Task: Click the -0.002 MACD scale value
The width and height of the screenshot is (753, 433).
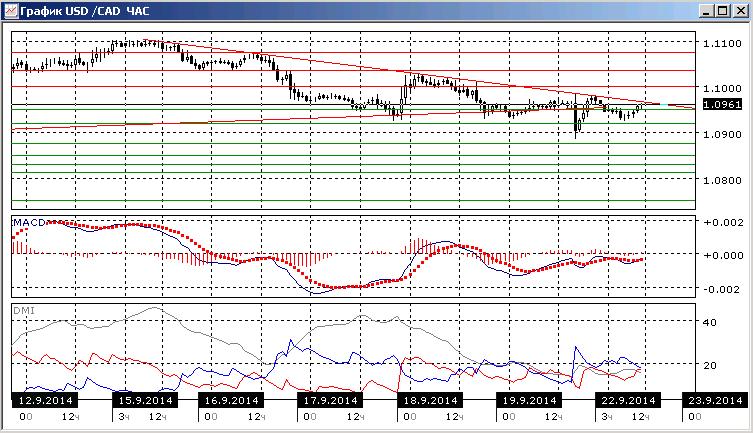Action: click(723, 289)
